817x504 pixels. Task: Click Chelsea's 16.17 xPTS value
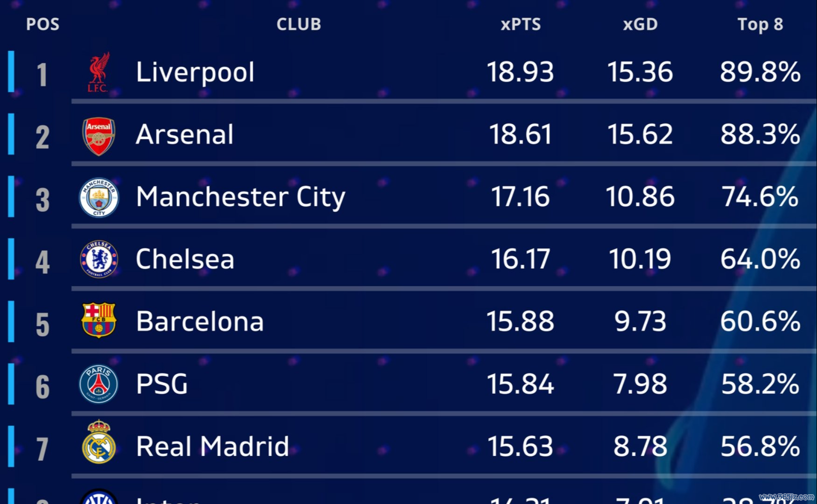point(520,259)
